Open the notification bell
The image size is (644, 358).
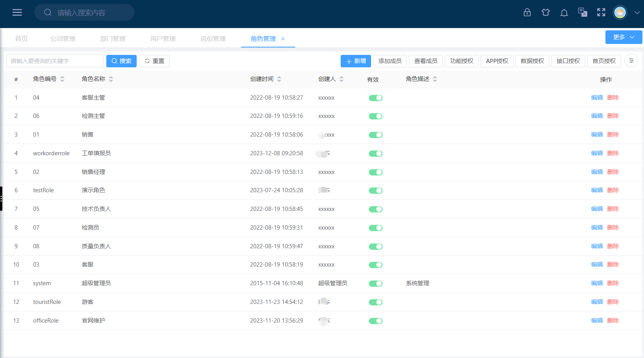point(564,13)
